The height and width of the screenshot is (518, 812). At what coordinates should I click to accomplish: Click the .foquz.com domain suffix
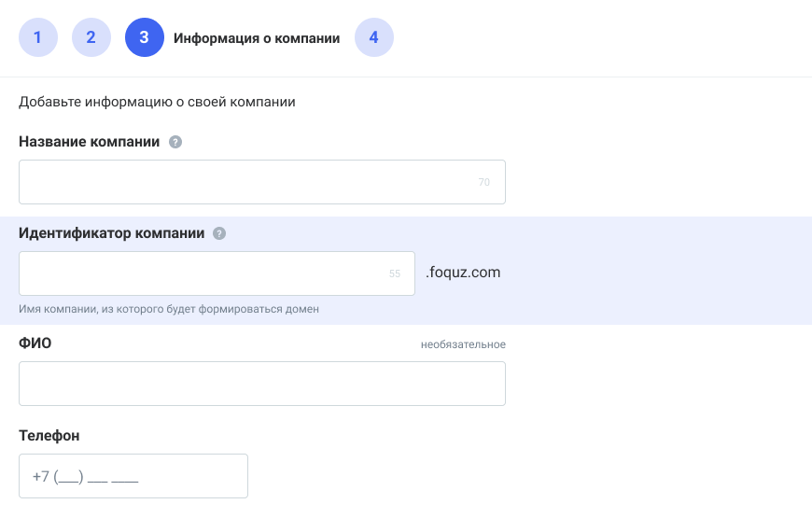463,273
